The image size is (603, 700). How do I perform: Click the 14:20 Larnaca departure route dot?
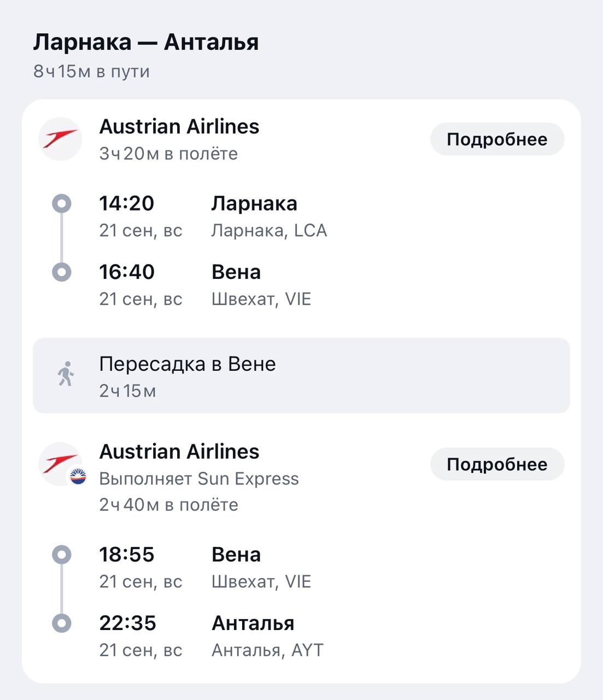point(62,204)
